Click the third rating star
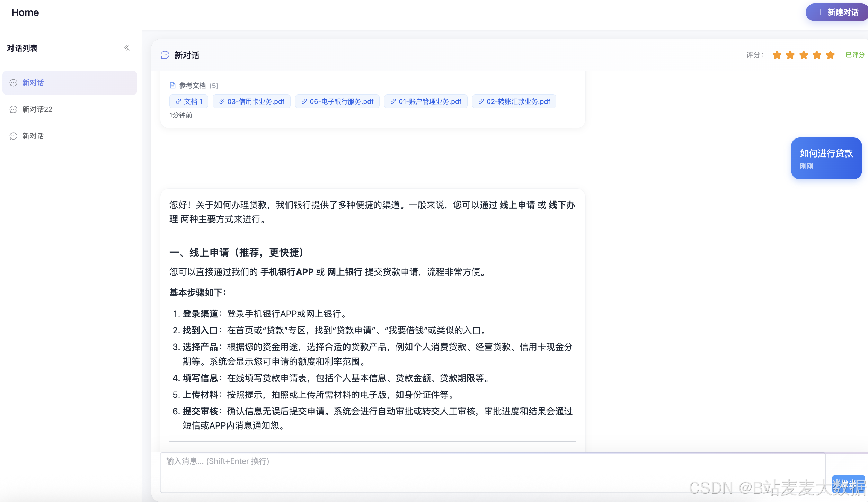 tap(804, 55)
